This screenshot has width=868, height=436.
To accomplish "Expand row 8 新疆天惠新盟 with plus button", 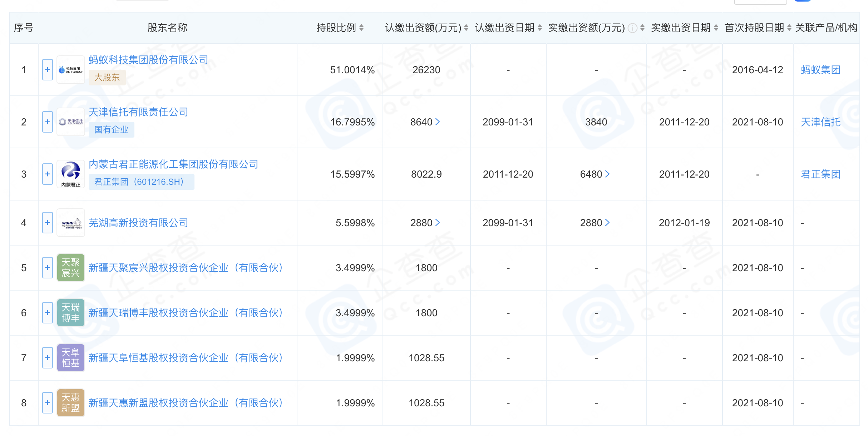I will coord(48,403).
